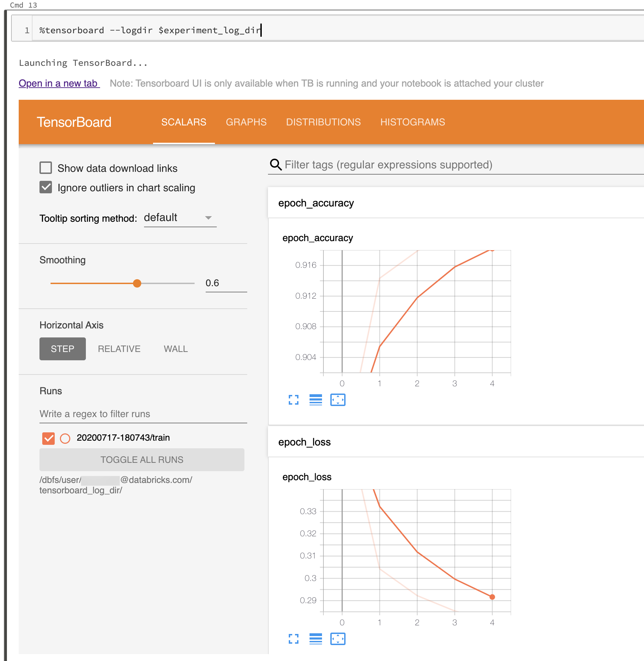
Task: Enable Show data download links
Action: click(45, 168)
